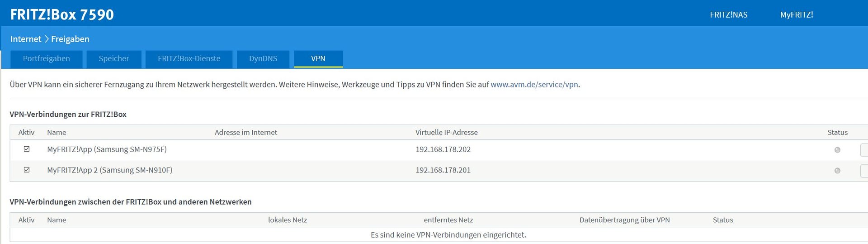
Task: Open the Portfreigaben tab
Action: [47, 59]
